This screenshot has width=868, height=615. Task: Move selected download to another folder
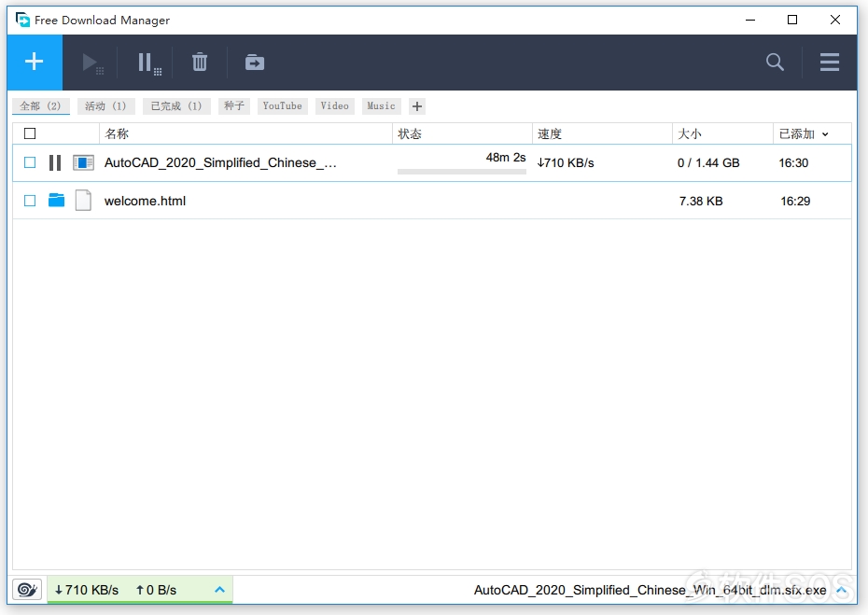click(255, 62)
